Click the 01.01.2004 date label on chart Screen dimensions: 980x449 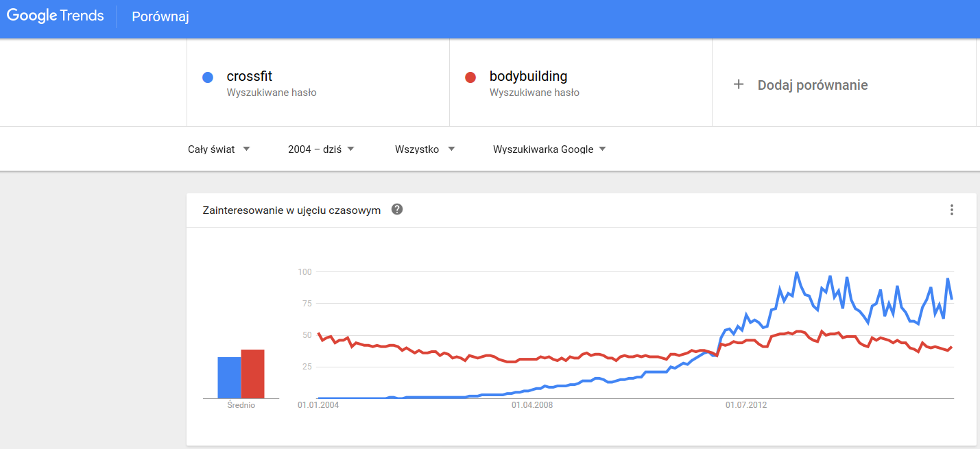318,405
